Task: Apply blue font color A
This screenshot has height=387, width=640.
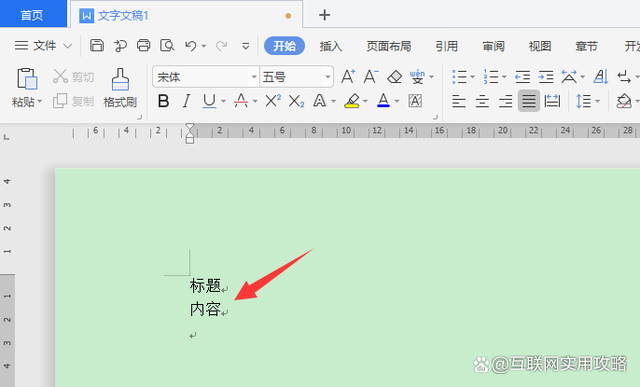Action: [383, 100]
